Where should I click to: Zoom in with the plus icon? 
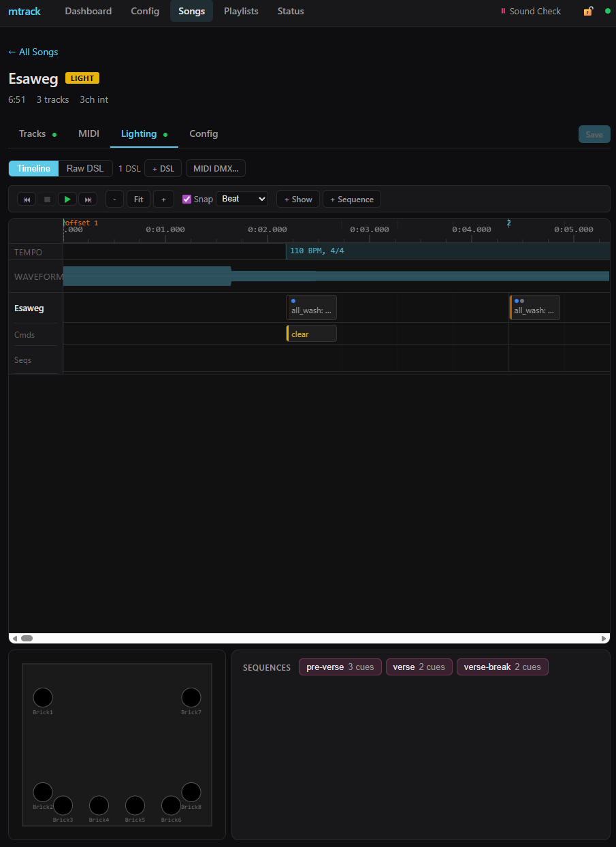point(163,199)
